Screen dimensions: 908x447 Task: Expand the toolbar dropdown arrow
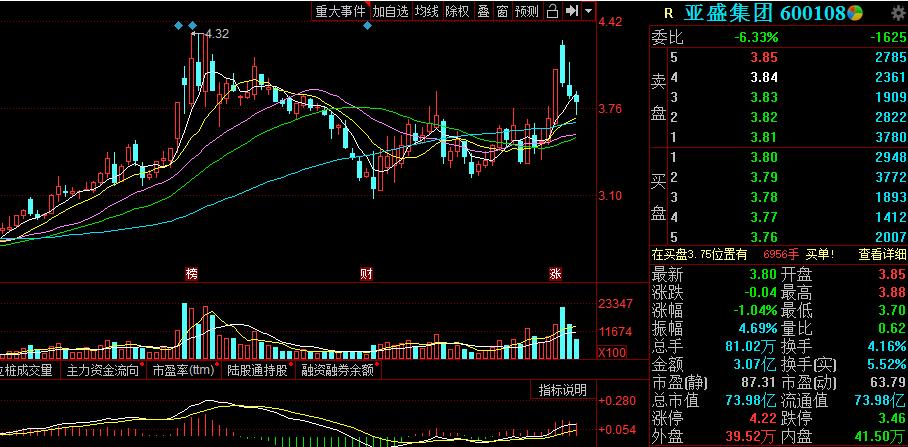pyautogui.click(x=588, y=10)
